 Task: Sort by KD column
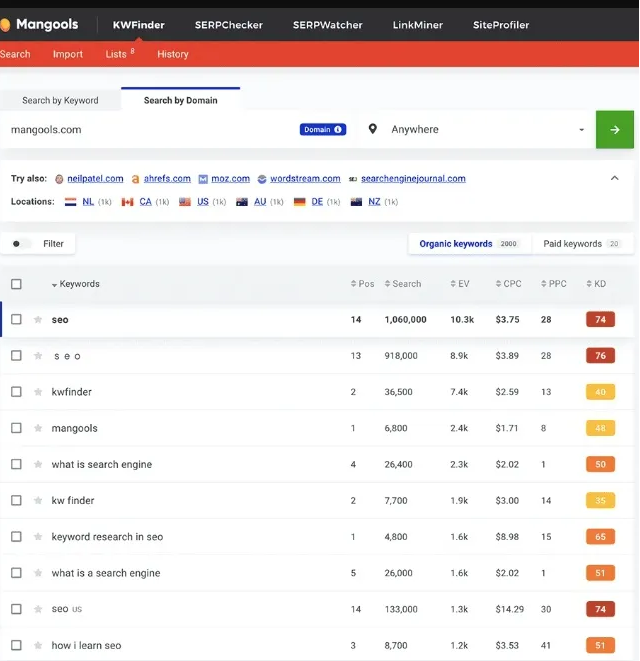point(596,284)
